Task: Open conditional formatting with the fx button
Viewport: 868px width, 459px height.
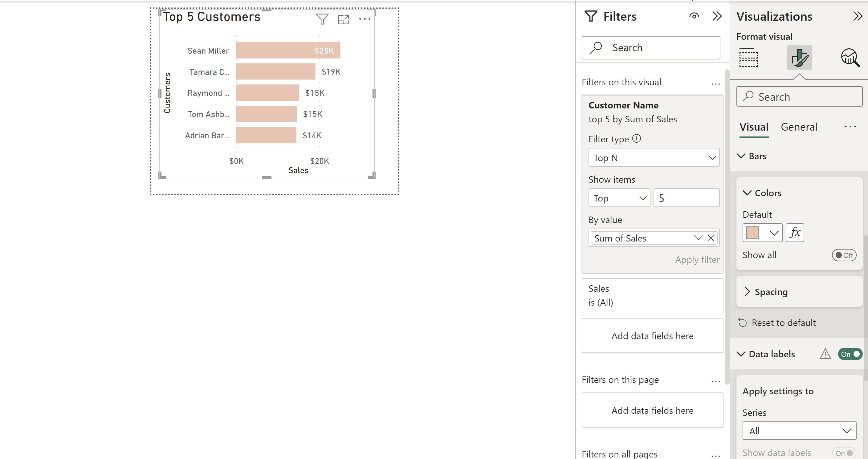Action: (795, 233)
